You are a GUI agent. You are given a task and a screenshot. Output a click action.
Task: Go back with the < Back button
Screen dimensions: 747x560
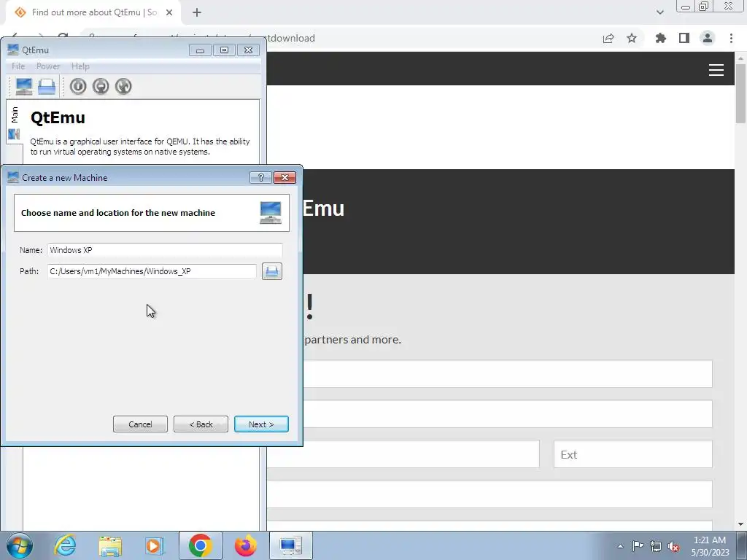201,424
